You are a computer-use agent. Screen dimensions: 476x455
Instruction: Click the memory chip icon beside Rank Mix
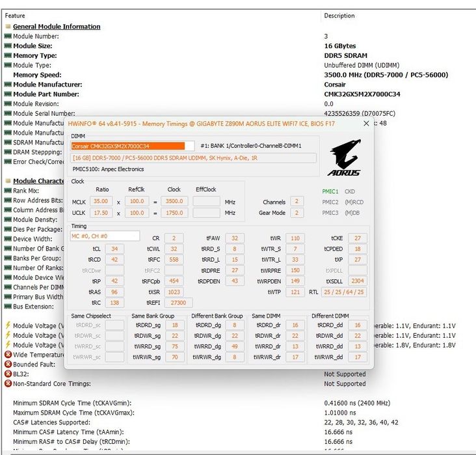click(x=8, y=191)
